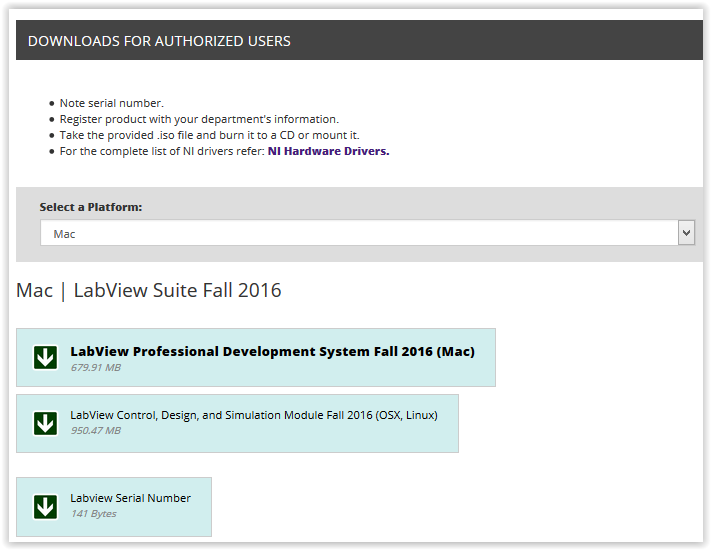Click the 950.47 MB file size text
Screen dimensions: 711x550
[96, 431]
